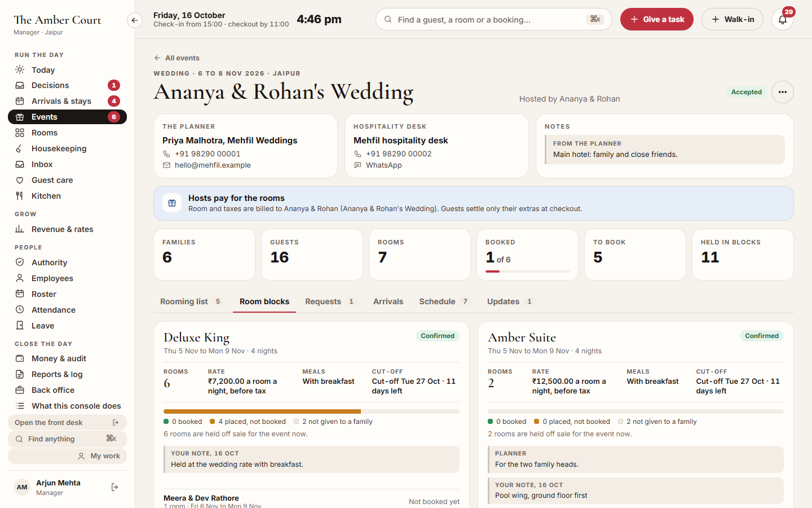Click the Revenue & rates chart icon

point(20,229)
